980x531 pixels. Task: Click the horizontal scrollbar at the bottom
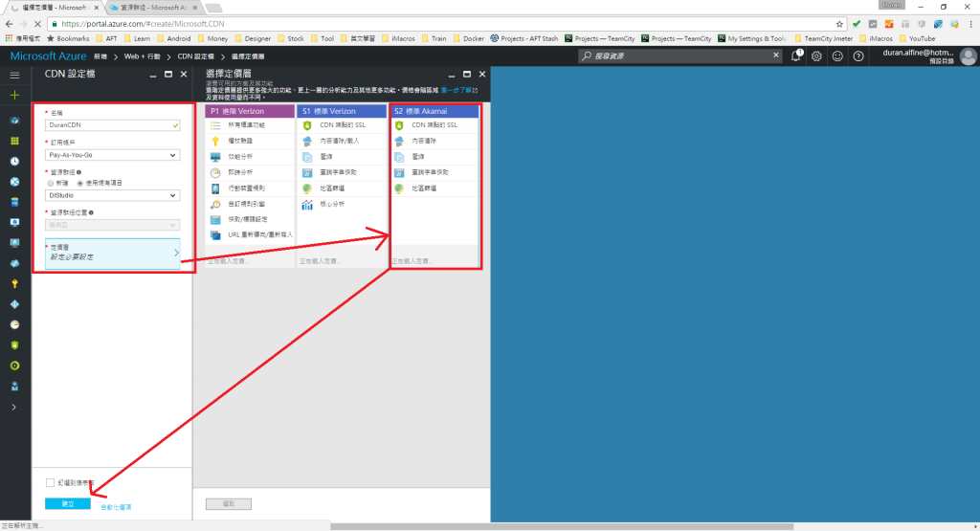(x=562, y=526)
